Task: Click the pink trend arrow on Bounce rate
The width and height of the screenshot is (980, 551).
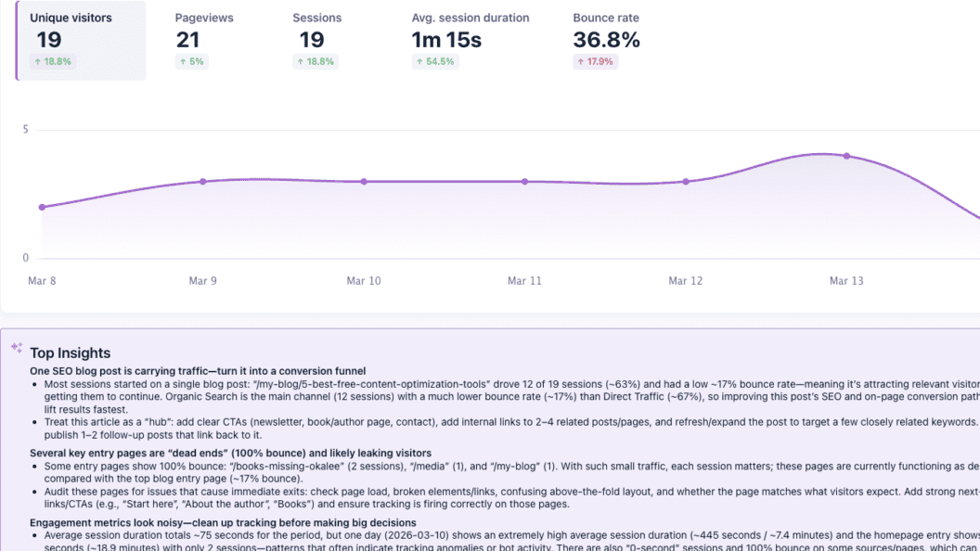Action: (582, 61)
